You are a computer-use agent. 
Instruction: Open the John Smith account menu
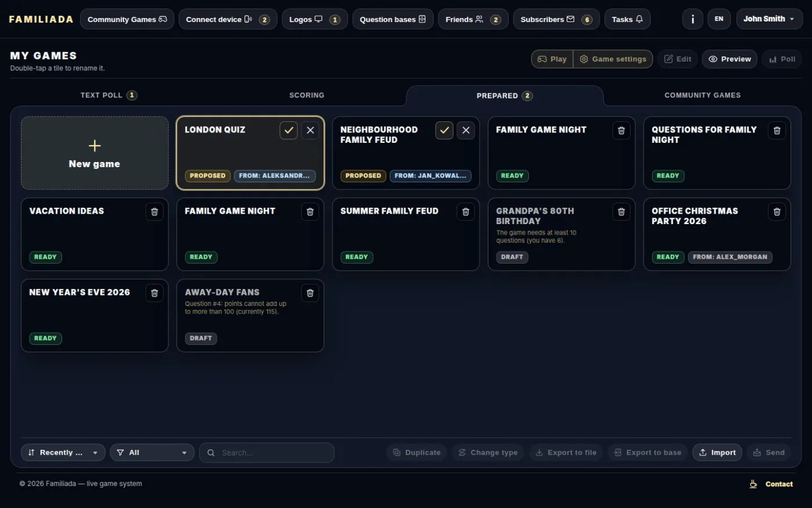point(770,19)
